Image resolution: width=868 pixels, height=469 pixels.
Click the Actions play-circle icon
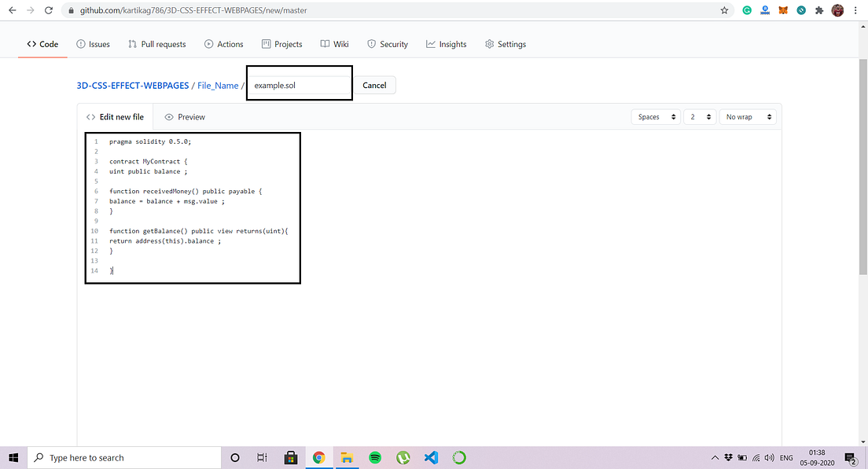(207, 44)
